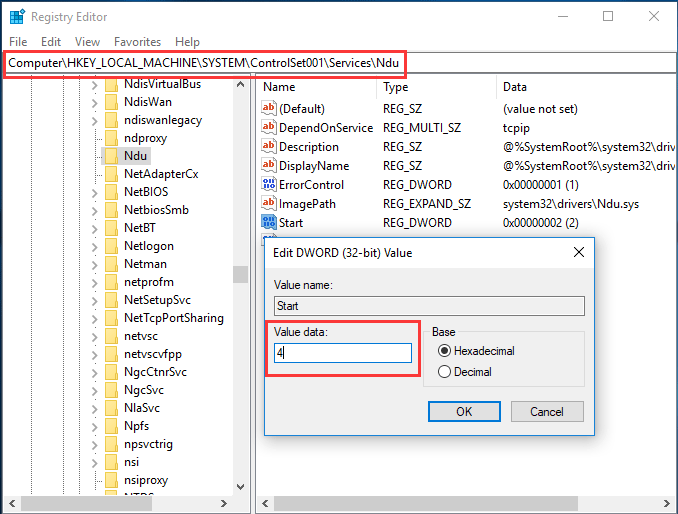Click the NetBIOS folder icon
The width and height of the screenshot is (678, 514).
point(112,192)
